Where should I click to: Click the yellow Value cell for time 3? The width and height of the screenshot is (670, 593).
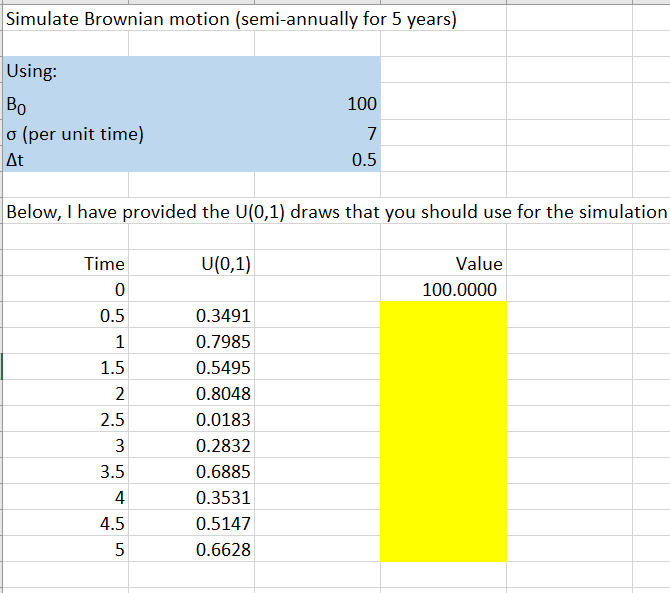click(x=443, y=445)
